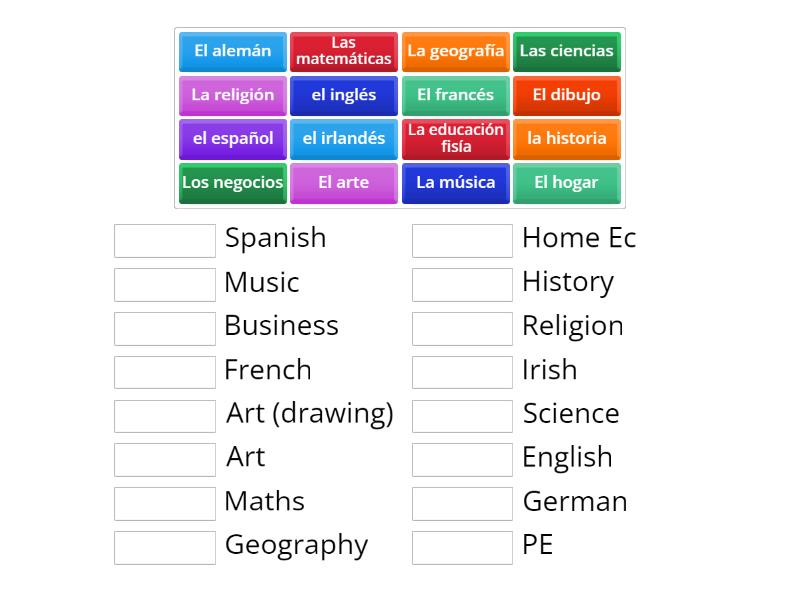Pick the "la historia" tile
The width and height of the screenshot is (800, 600).
click(567, 139)
